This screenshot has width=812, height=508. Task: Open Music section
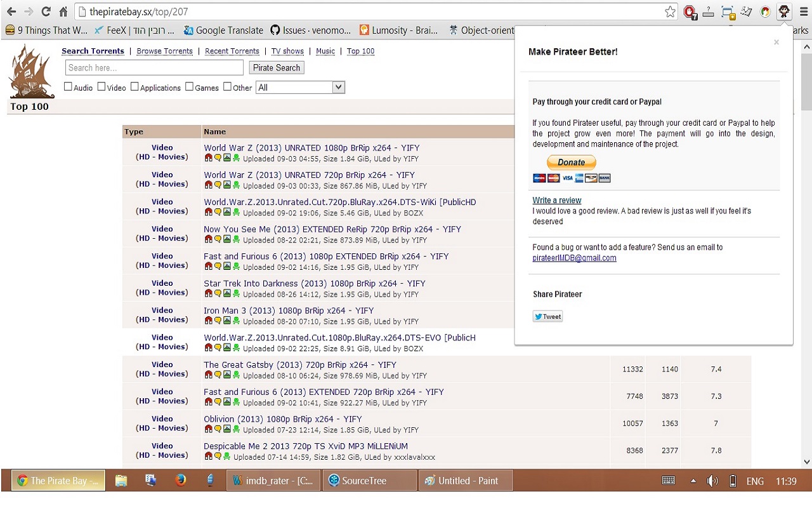point(325,51)
